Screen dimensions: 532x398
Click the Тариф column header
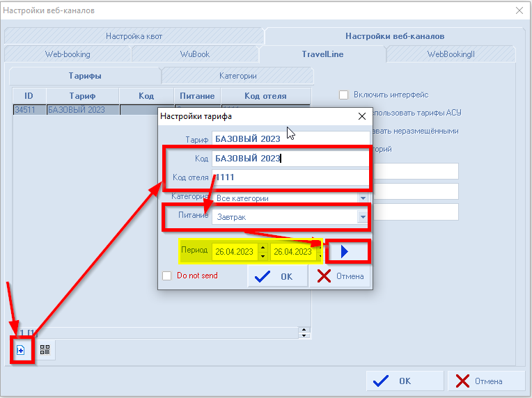[x=82, y=96]
